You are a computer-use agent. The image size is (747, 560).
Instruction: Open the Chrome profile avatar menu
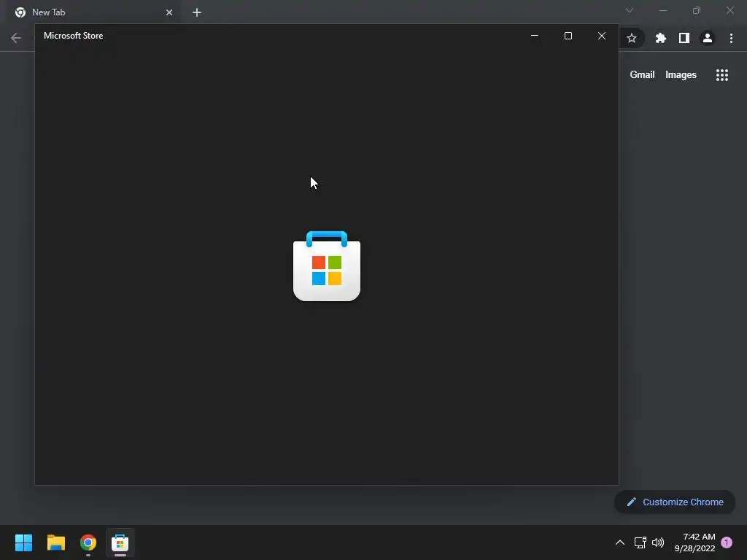(x=708, y=38)
